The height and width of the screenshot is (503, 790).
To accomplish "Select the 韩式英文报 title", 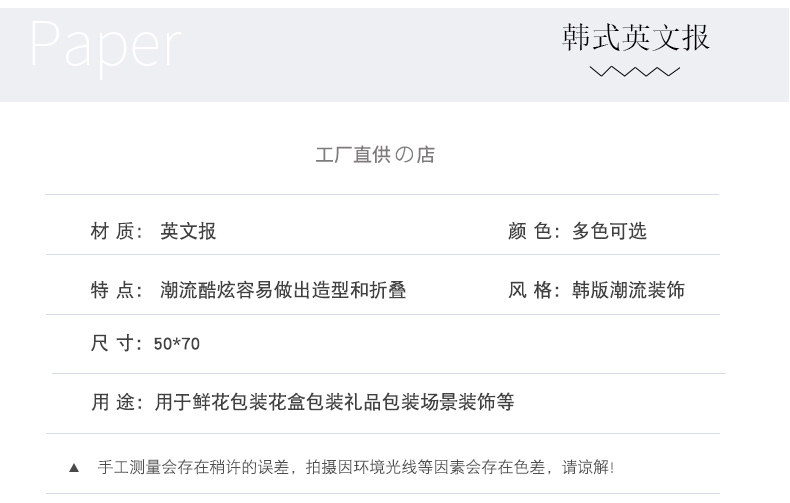I will [x=635, y=37].
